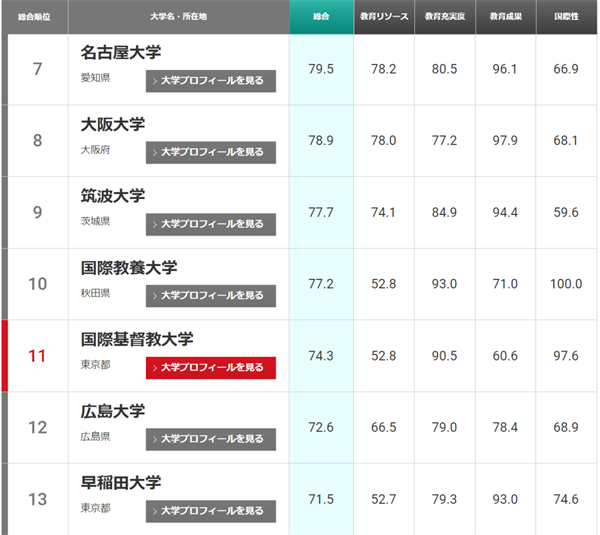Screen dimensions: 600x535
Task: Open 広島大学 profile view button
Action: click(211, 439)
